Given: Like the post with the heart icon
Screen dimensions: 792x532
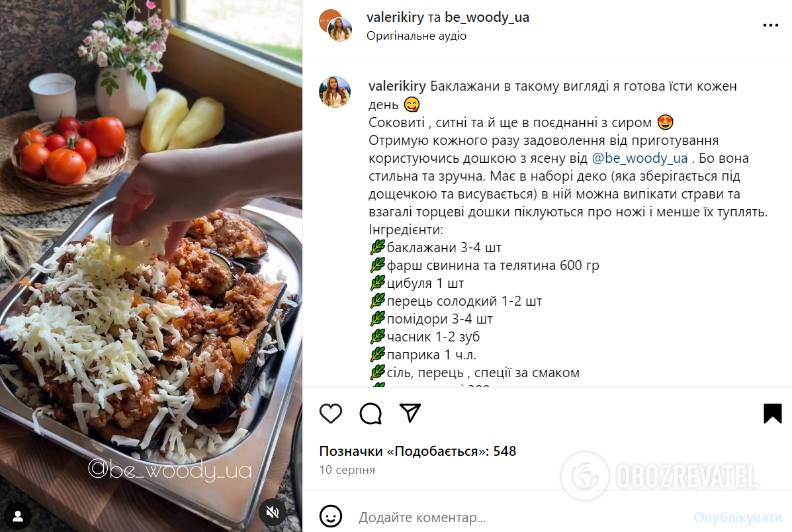Looking at the screenshot, I should tap(331, 414).
